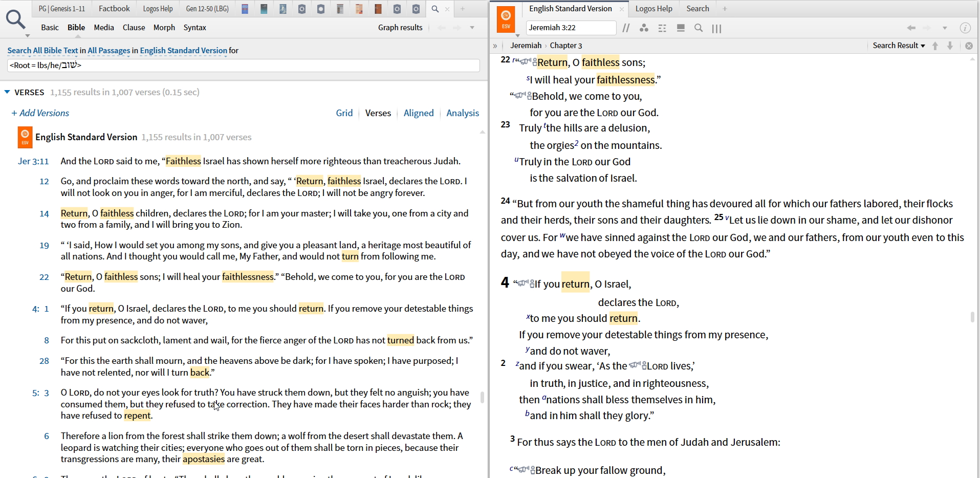Viewport: 980px width, 478px height.
Task: Click the Jeremiah 3:22 reference box
Action: point(571,28)
